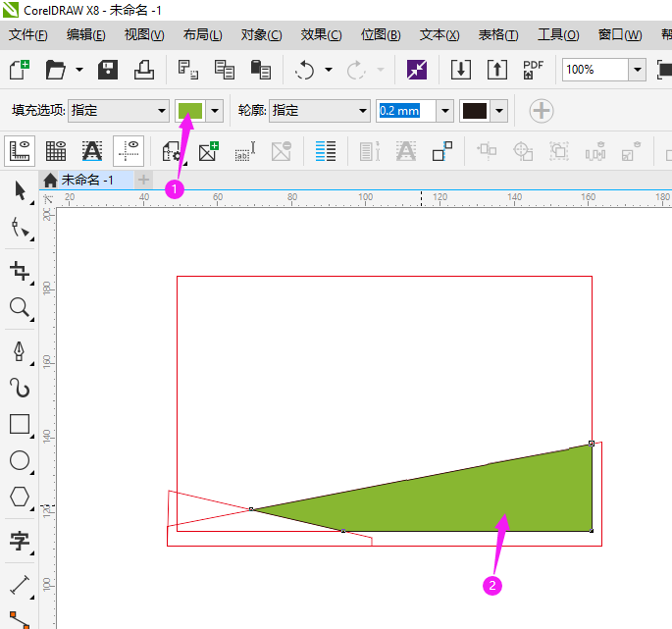Viewport: 672px width, 629px height.
Task: Activate the Zoom magnifier tool
Action: coord(20,308)
